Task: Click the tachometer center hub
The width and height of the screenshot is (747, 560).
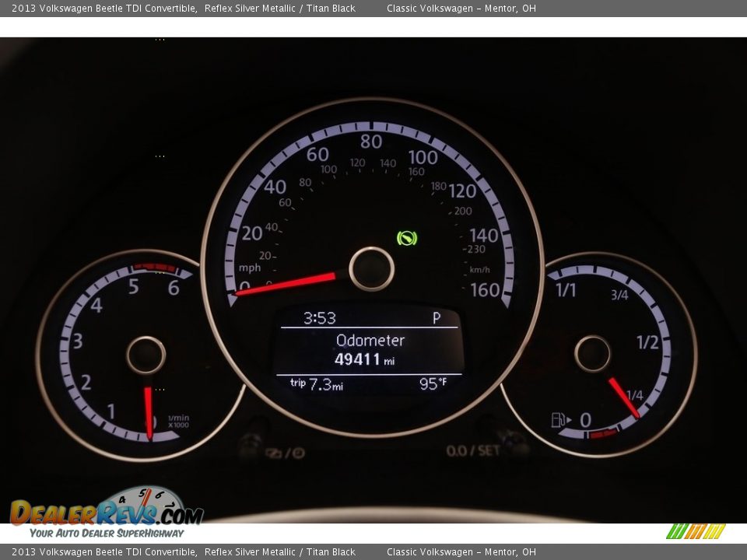Action: tap(146, 355)
